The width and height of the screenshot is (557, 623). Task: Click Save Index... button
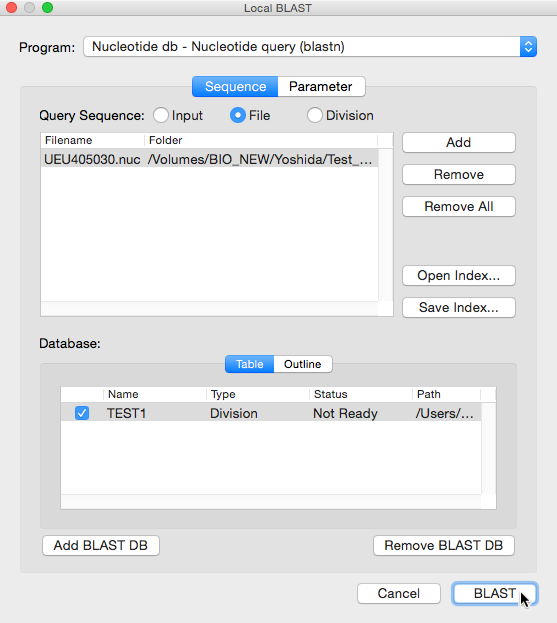[458, 308]
